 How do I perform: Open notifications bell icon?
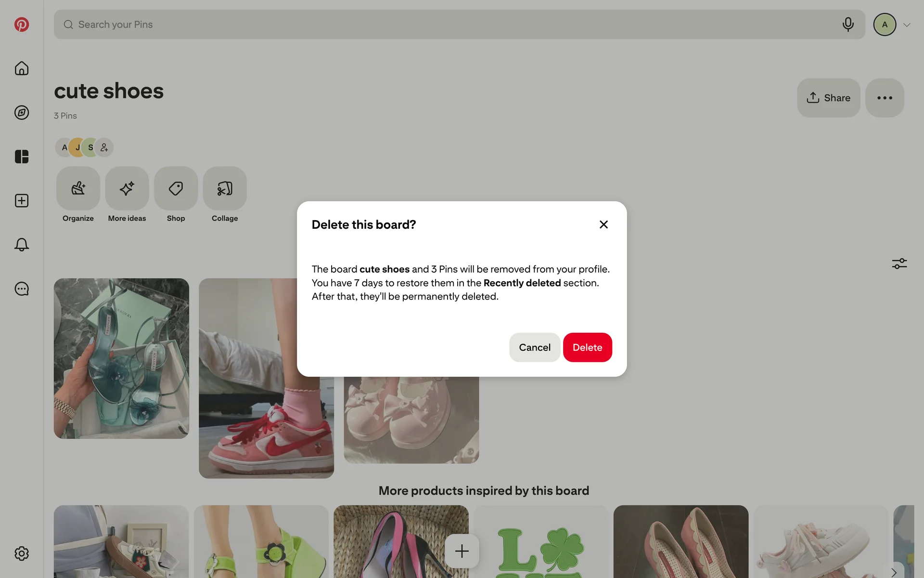(x=22, y=245)
